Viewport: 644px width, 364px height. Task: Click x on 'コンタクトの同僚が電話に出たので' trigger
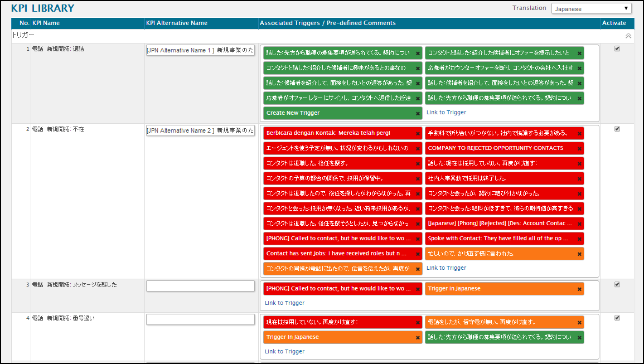[418, 269]
